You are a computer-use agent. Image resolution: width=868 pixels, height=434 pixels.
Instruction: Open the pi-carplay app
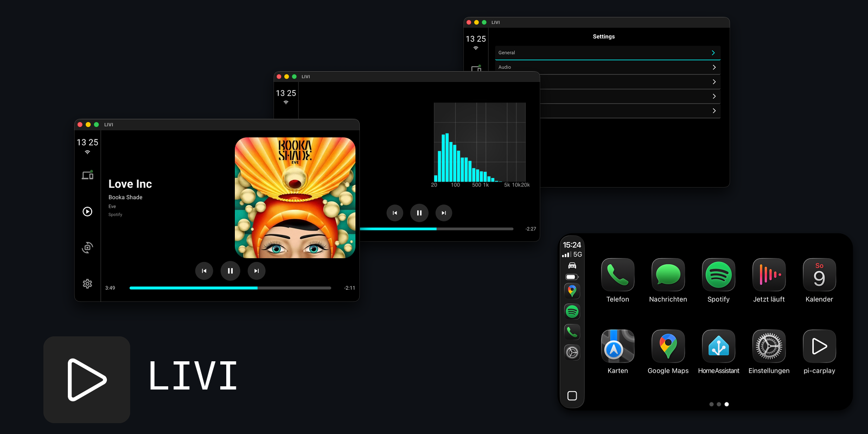point(819,347)
